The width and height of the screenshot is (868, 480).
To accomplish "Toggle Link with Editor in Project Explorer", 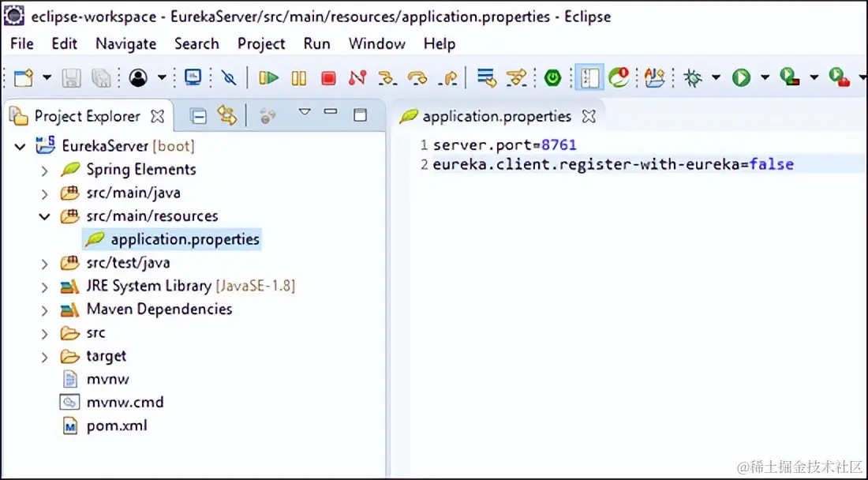I will (x=227, y=115).
